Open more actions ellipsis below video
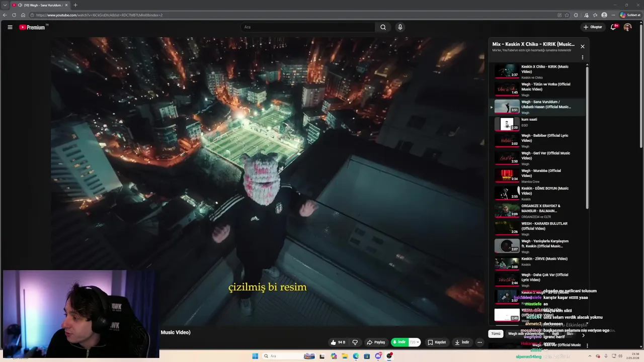The width and height of the screenshot is (644, 362). [x=479, y=342]
